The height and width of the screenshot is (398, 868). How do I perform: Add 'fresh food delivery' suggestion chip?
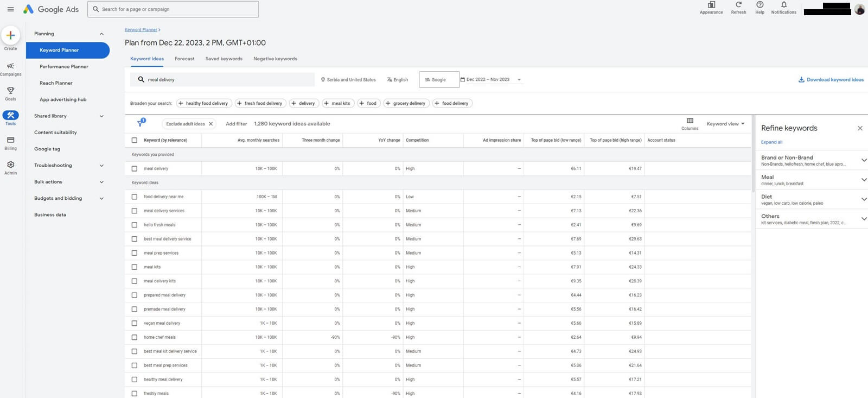tap(260, 103)
